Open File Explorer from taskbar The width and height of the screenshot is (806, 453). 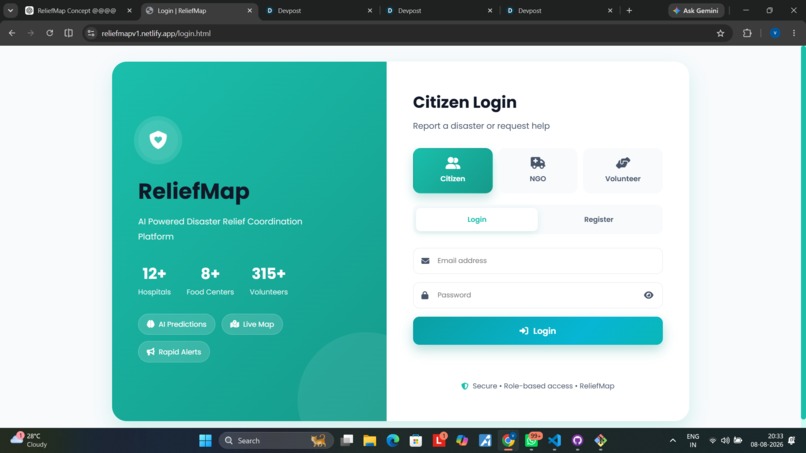coord(370,441)
